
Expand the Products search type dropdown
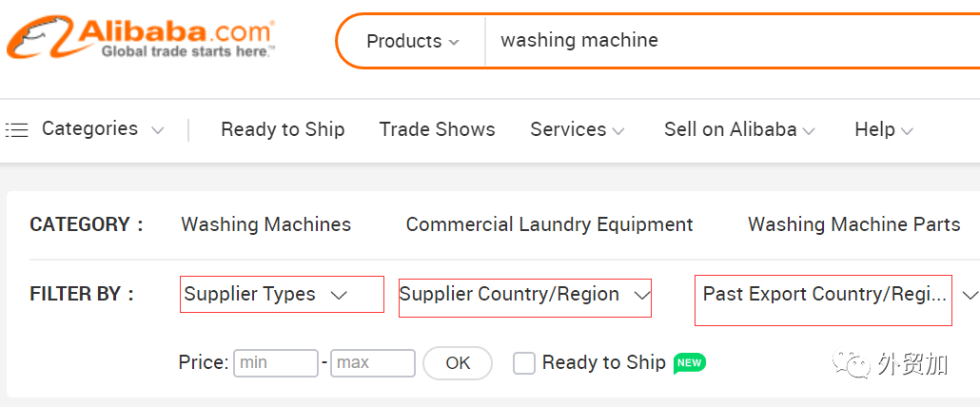pyautogui.click(x=412, y=41)
